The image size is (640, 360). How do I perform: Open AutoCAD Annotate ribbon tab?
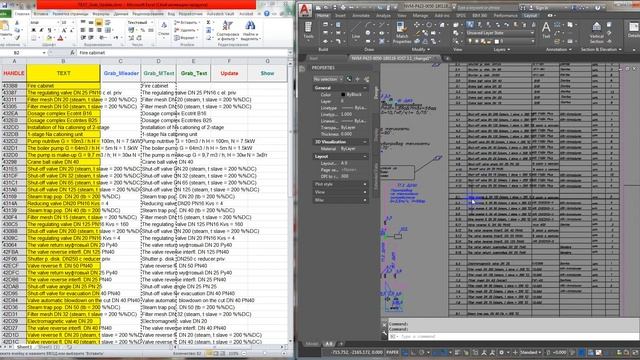pyautogui.click(x=360, y=16)
